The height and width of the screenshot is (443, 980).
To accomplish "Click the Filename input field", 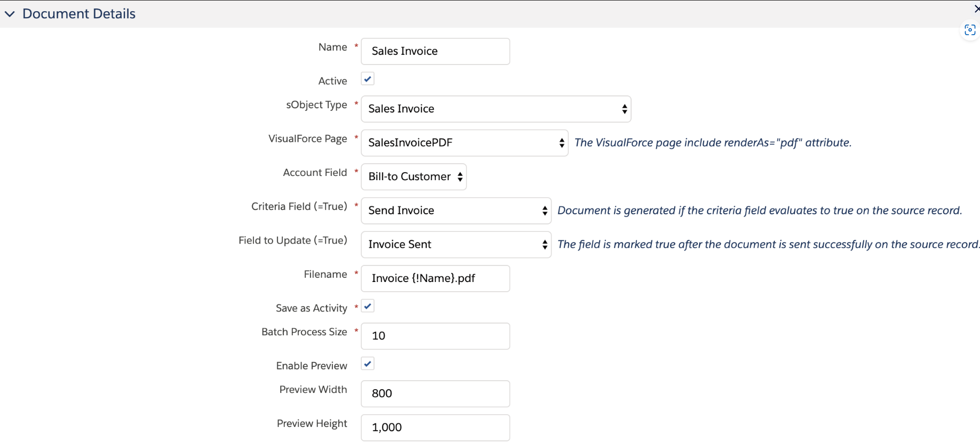I will pos(435,278).
